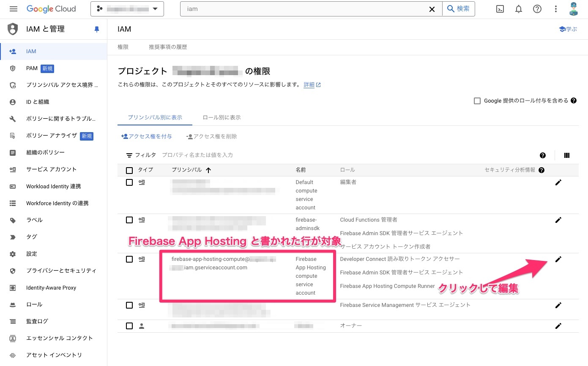This screenshot has width=588, height=366.
Task: Click the プライバシーとセキュリティ shield icon
Action: point(13,271)
